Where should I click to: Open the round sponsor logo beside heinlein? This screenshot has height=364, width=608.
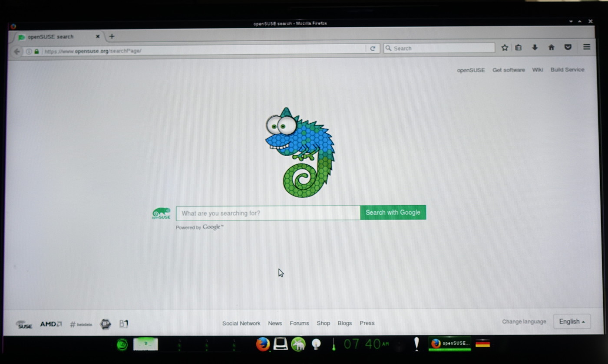(x=106, y=324)
